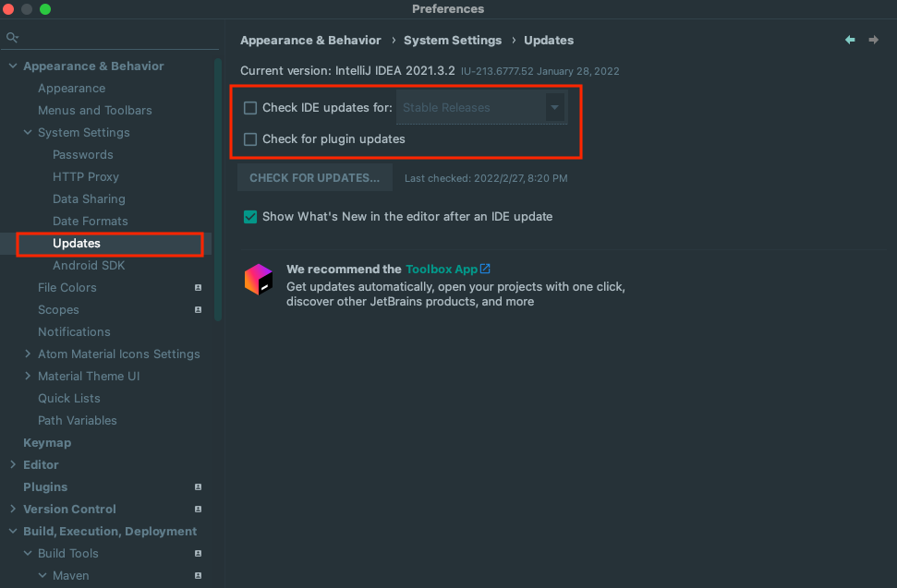Open the Keymap settings
The image size is (897, 588).
tap(47, 443)
